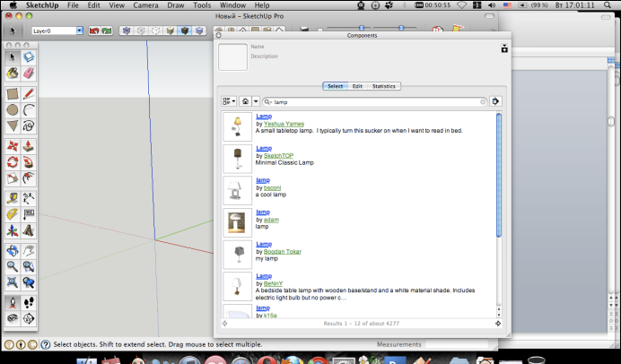
Task: Select the Paint Bucket tool
Action: coord(13,73)
